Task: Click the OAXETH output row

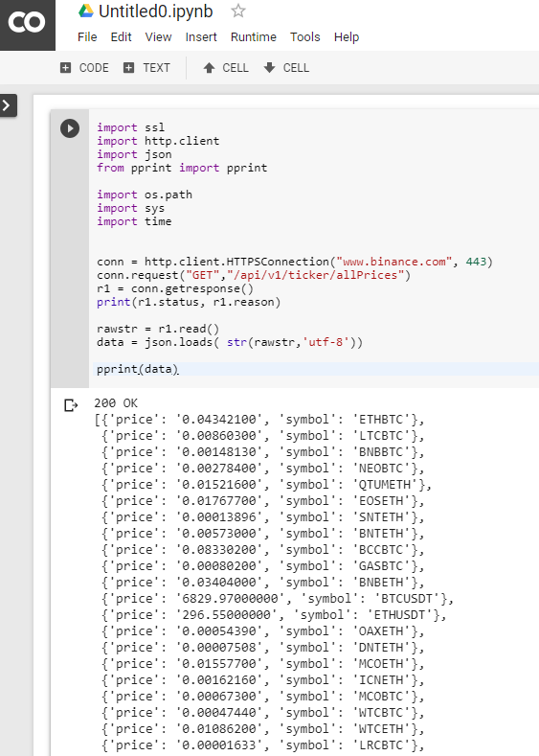Action: [263, 631]
